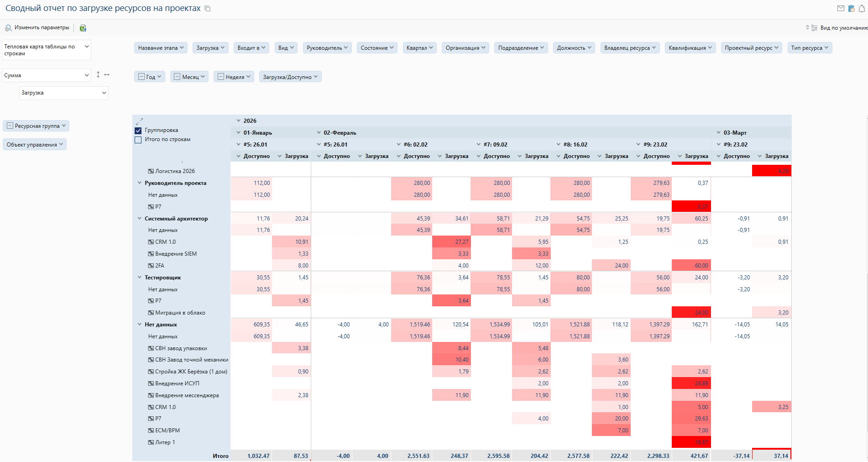Click the Excel export icon

point(83,28)
